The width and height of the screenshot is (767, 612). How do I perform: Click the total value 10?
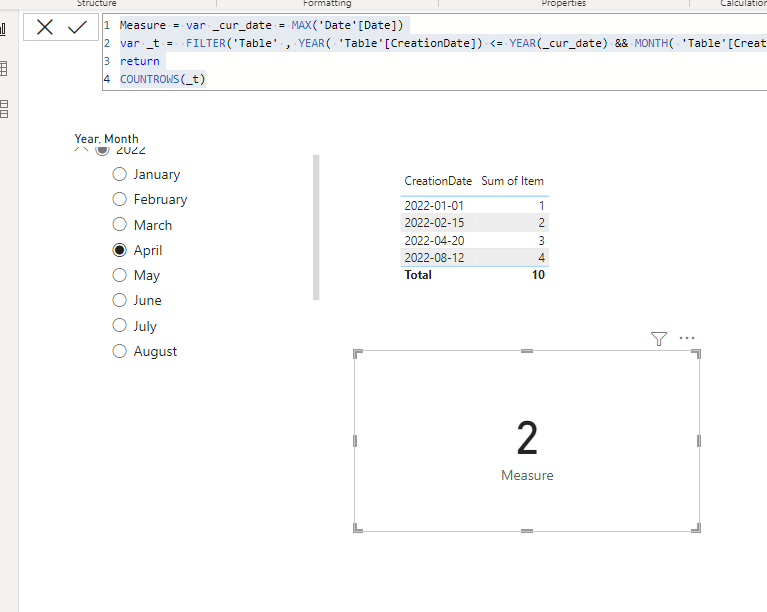pos(538,275)
